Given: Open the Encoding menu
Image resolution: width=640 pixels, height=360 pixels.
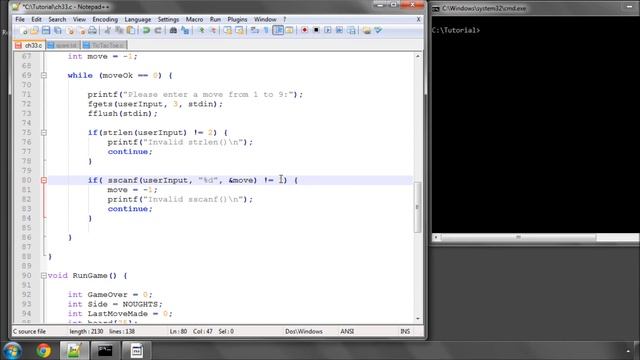Looking at the screenshot, I should [x=105, y=19].
